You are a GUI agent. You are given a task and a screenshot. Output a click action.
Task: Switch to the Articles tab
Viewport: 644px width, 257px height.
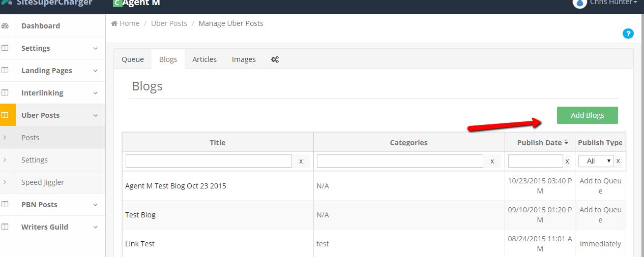(x=204, y=59)
